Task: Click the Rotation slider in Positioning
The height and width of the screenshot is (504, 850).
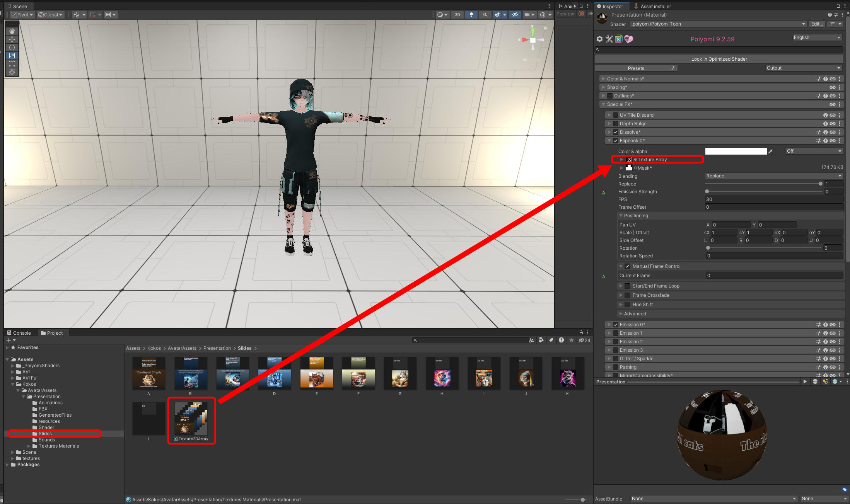Action: [764, 248]
